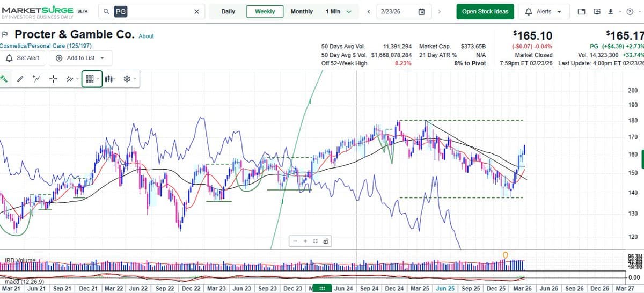644x293 pixels.
Task: Open the help question mark icon
Action: click(629, 11)
